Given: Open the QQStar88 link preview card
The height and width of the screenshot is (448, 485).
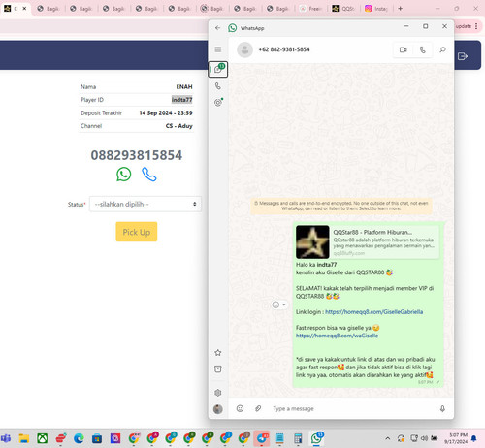Looking at the screenshot, I should tap(368, 242).
